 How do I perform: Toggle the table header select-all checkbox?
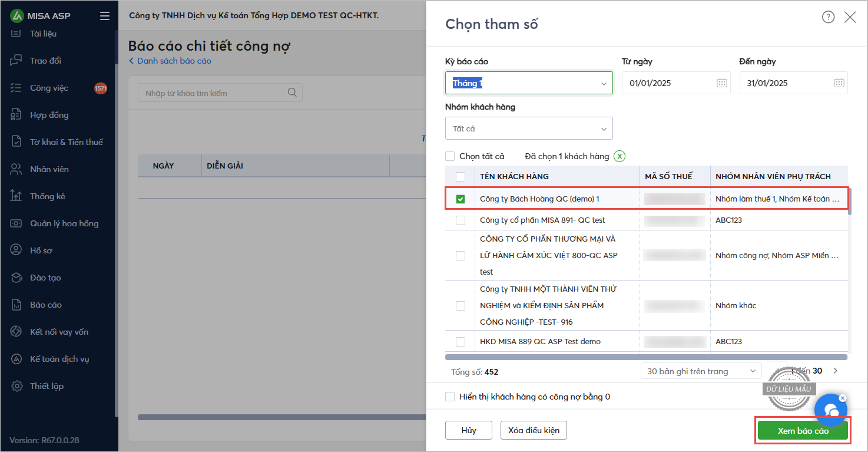pyautogui.click(x=460, y=176)
